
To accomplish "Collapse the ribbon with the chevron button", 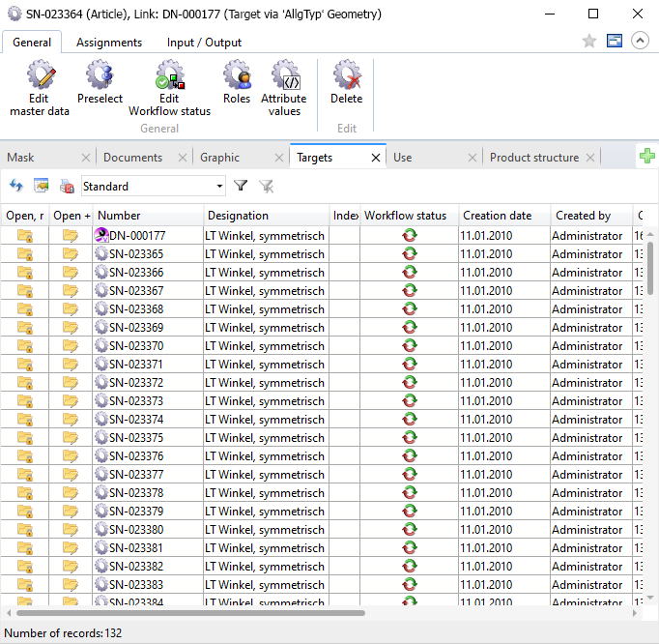I will tap(640, 41).
